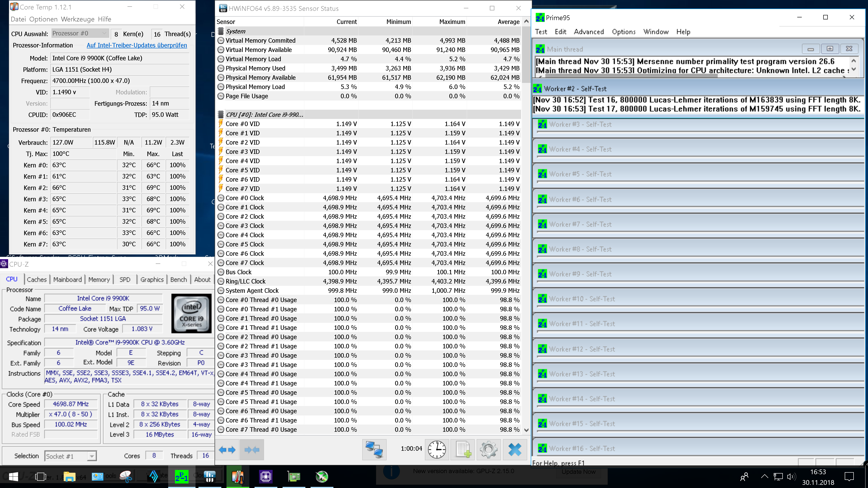Screen dimensions: 868x488
Task: Click the Maximum column header in HWiNFO
Action: 439,21
